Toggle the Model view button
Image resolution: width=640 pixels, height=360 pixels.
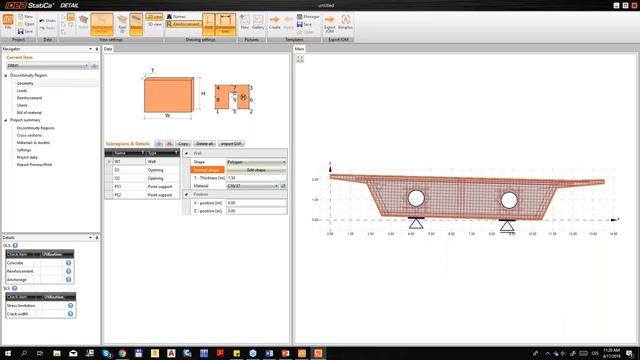click(136, 24)
